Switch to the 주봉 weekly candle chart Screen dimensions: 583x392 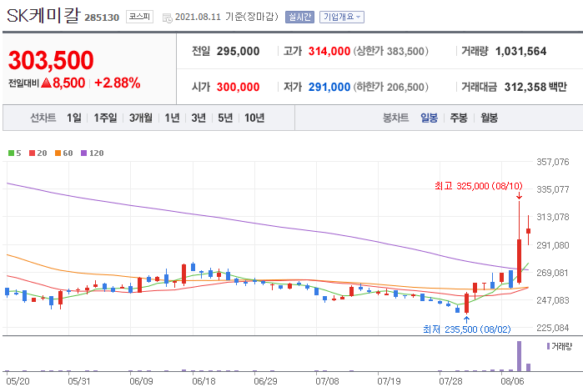459,118
